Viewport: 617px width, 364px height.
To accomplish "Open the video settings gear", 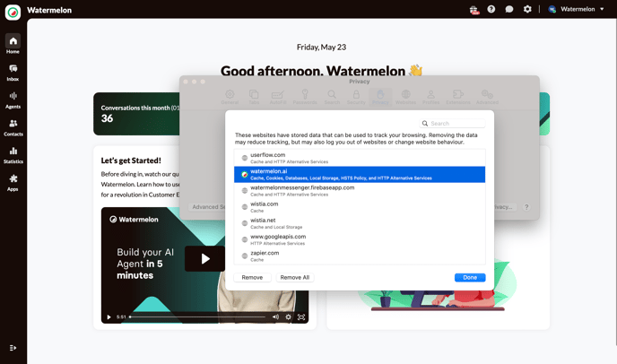I will [289, 316].
